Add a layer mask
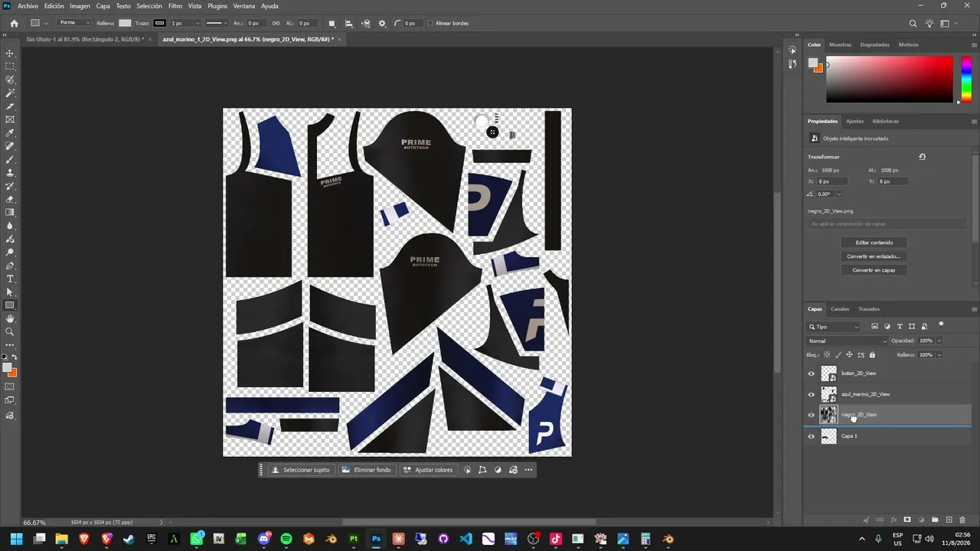The height and width of the screenshot is (551, 980). point(907,520)
